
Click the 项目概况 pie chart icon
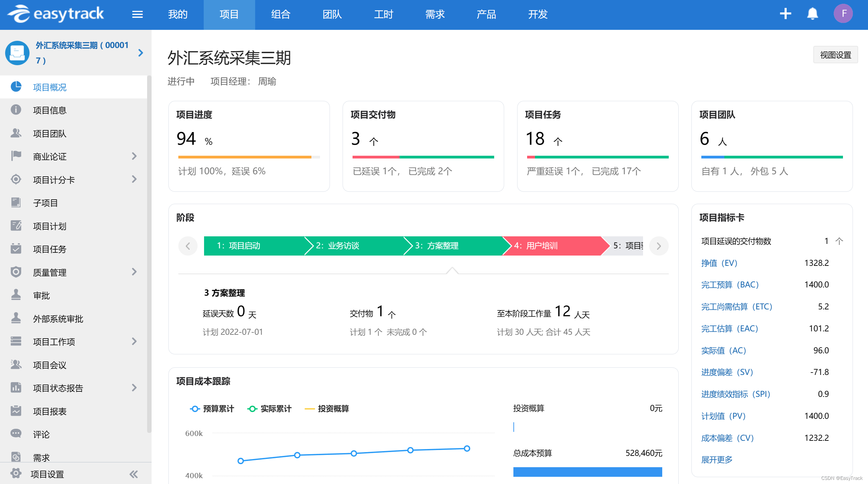(x=16, y=87)
